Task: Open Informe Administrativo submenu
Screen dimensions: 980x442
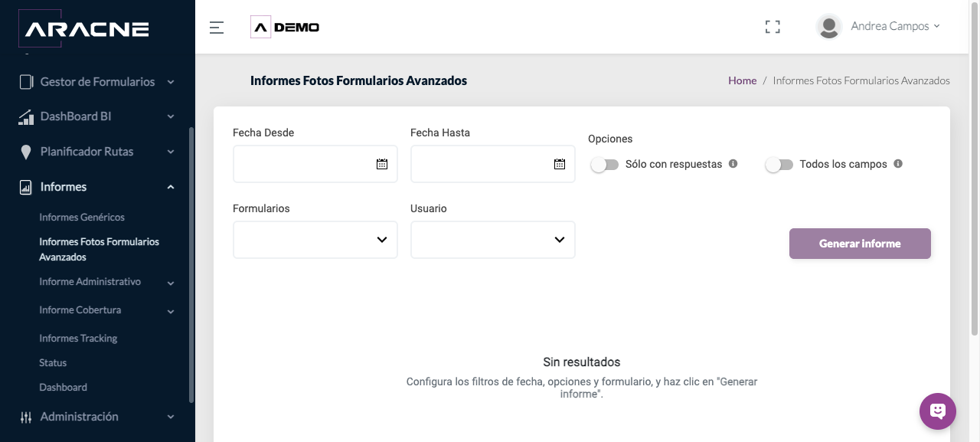Action: click(90, 282)
